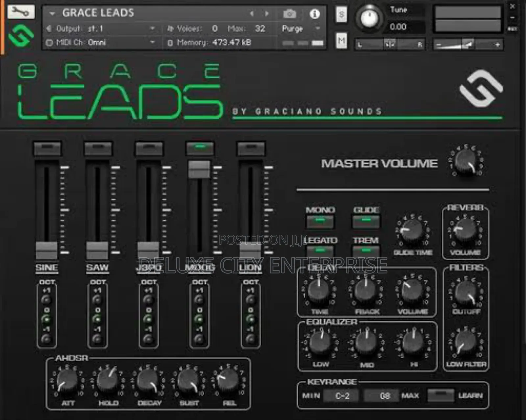Toggle the LION oscillator on button
The width and height of the screenshot is (526, 420).
click(251, 148)
